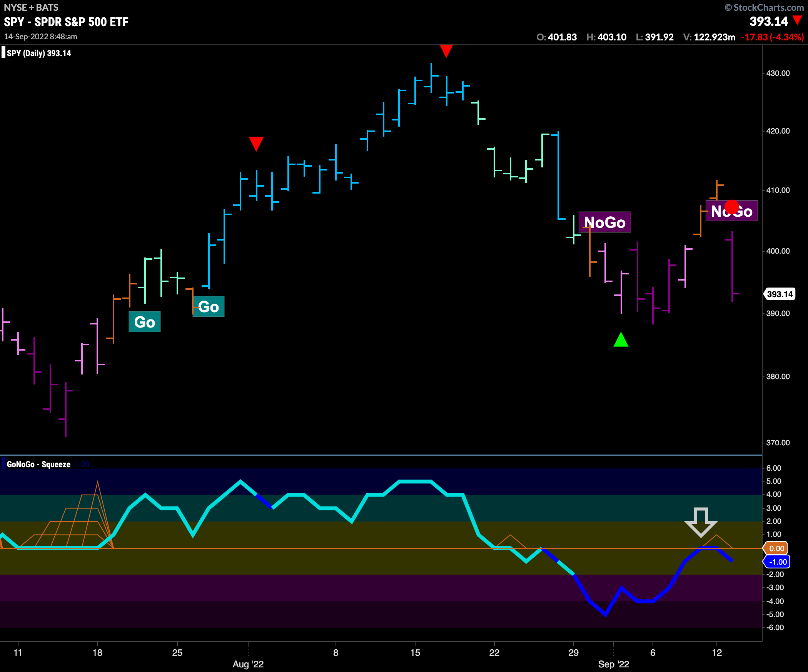Image resolution: width=808 pixels, height=672 pixels.
Task: Click the oscillator axis label 6.00
Action: click(x=774, y=468)
